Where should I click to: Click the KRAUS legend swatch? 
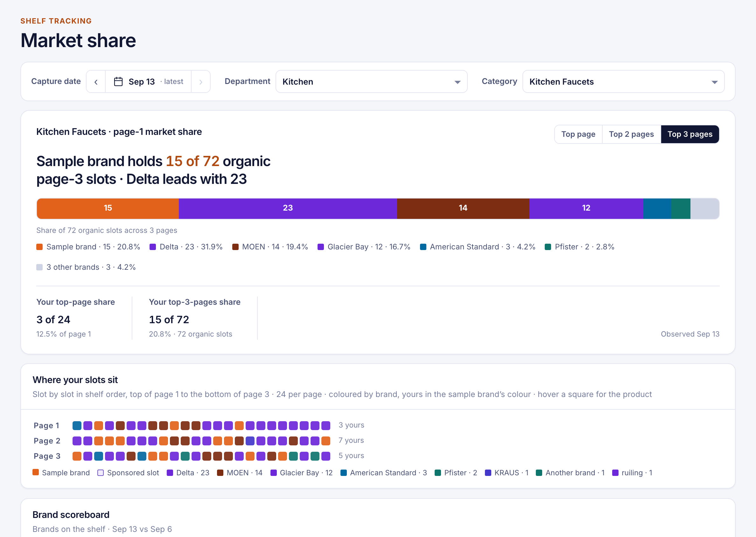point(488,473)
